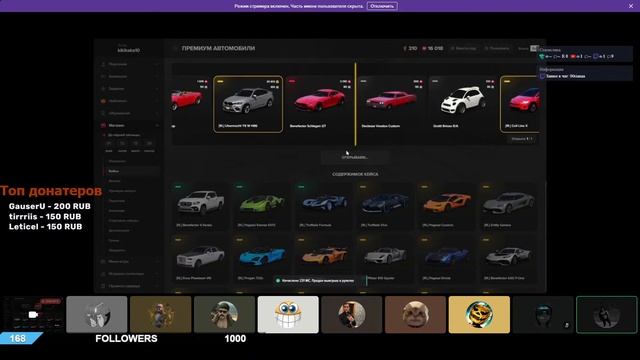Click the 16 018 red currency balance in the header

(432, 48)
